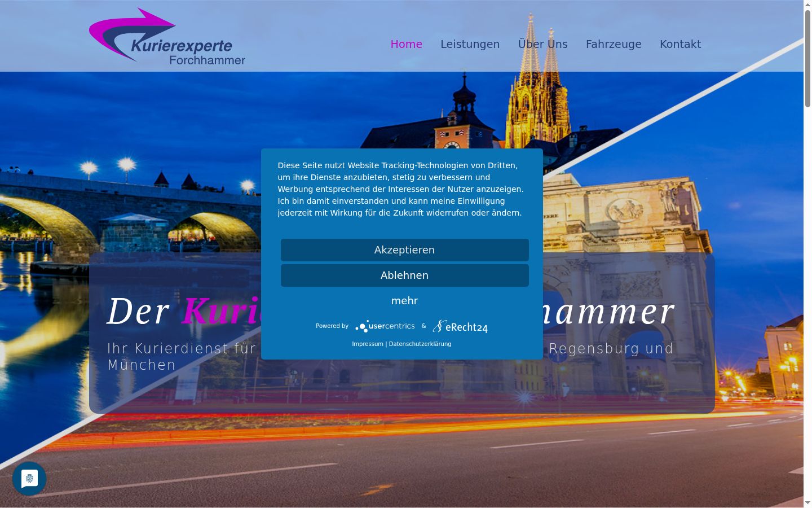The image size is (812, 508).
Task: Click the 'Powered by' label
Action: click(332, 326)
